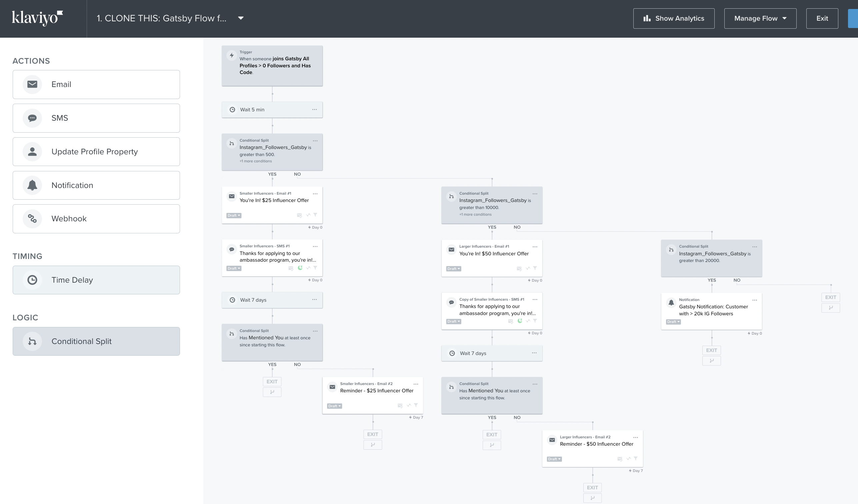Screen dimensions: 858x504
Task: Open options for the Gatsby Notification card
Action: [754, 300]
